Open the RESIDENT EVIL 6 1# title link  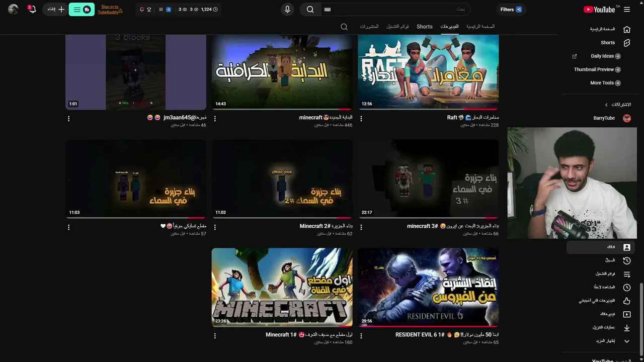coord(447,335)
